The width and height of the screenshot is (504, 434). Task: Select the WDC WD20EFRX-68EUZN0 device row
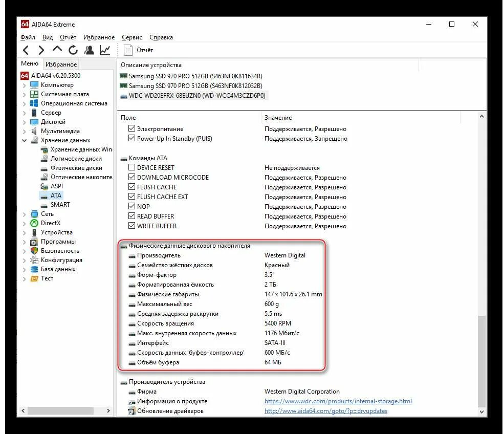point(193,96)
